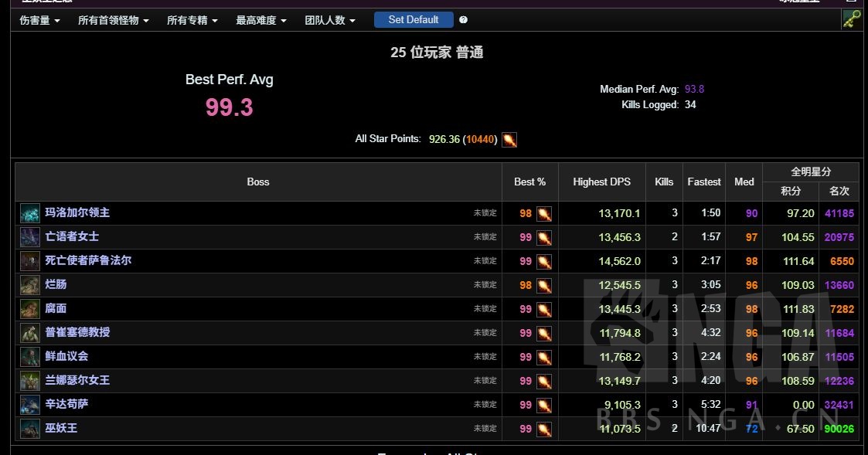Image resolution: width=868 pixels, height=455 pixels.
Task: Click the 辛达荷萨 boss portrait icon
Action: (x=29, y=405)
